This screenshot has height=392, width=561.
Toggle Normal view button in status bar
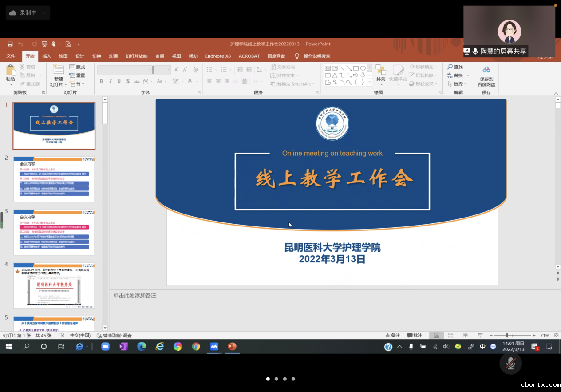click(x=436, y=335)
